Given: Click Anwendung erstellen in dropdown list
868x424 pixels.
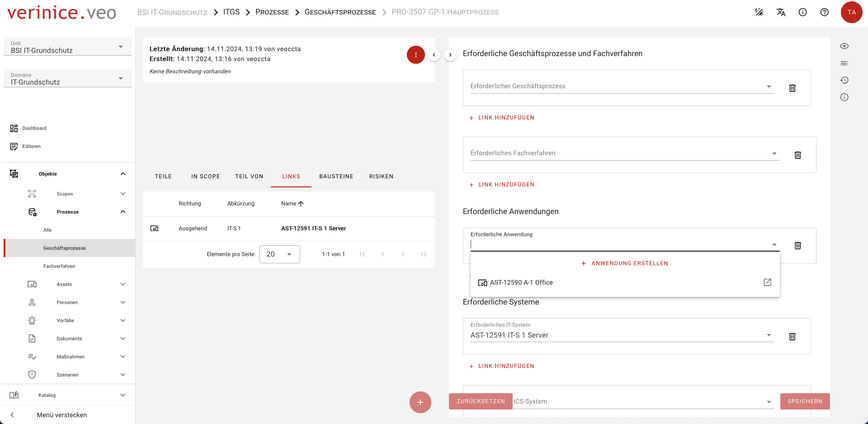Looking at the screenshot, I should [x=624, y=263].
